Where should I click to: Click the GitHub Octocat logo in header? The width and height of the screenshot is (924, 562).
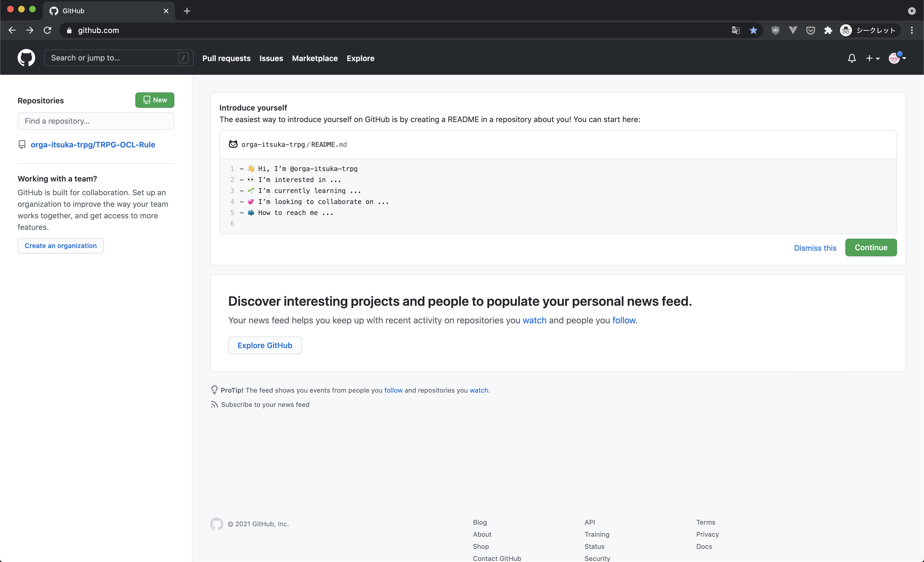(x=26, y=58)
